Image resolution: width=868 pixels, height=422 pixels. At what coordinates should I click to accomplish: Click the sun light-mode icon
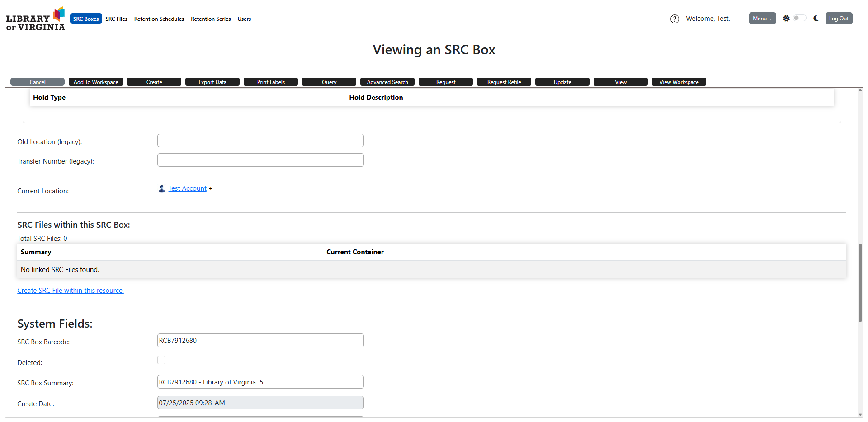click(786, 19)
